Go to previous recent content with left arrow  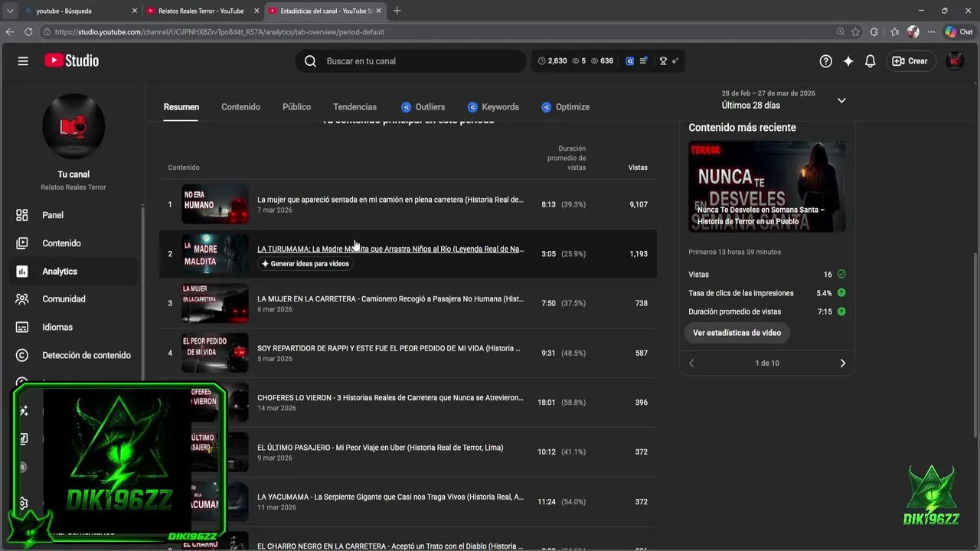pyautogui.click(x=691, y=364)
